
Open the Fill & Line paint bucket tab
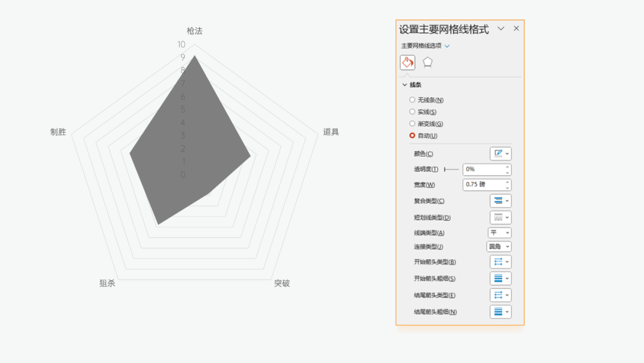pos(408,62)
